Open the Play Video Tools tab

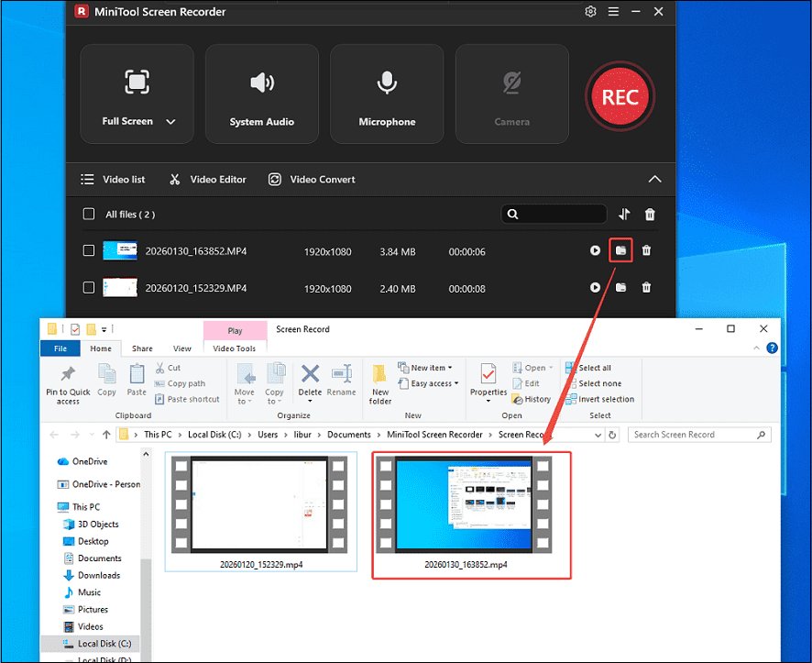(x=235, y=328)
